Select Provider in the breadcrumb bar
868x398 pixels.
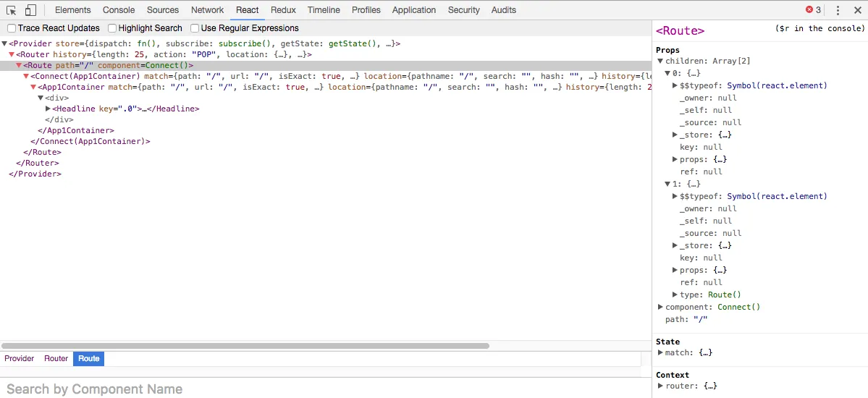pos(20,359)
